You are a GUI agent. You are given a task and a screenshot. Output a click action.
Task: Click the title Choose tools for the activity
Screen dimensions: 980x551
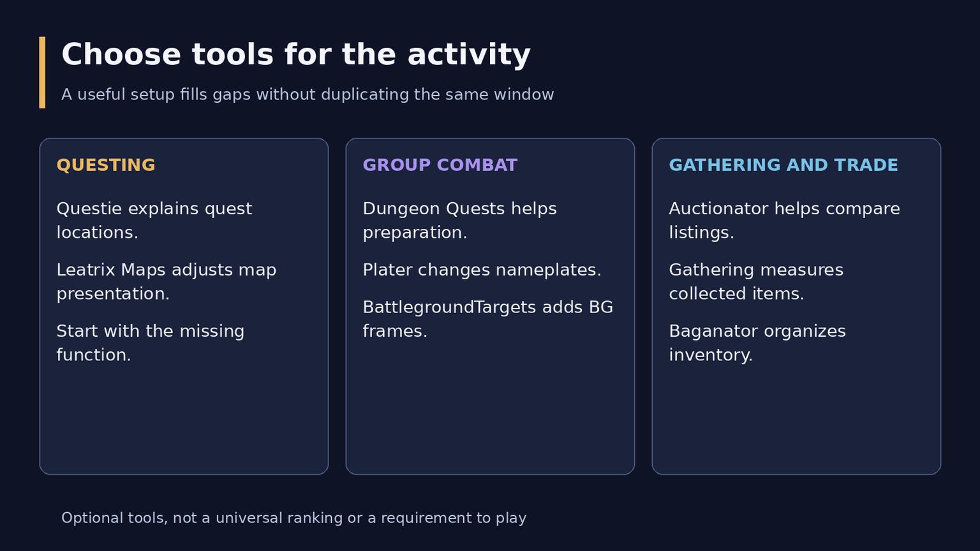(296, 55)
